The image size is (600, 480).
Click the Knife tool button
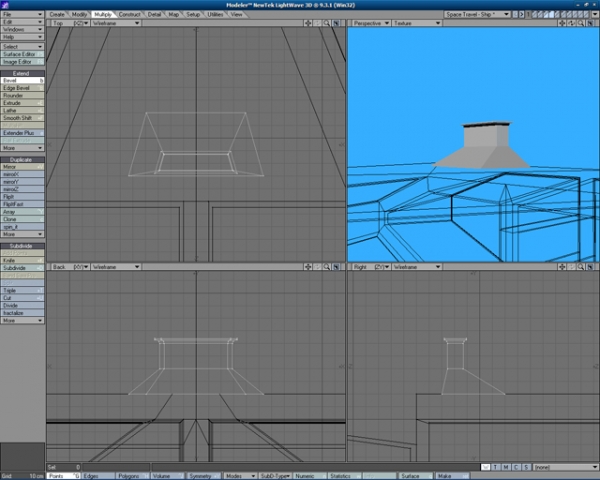pos(22,260)
